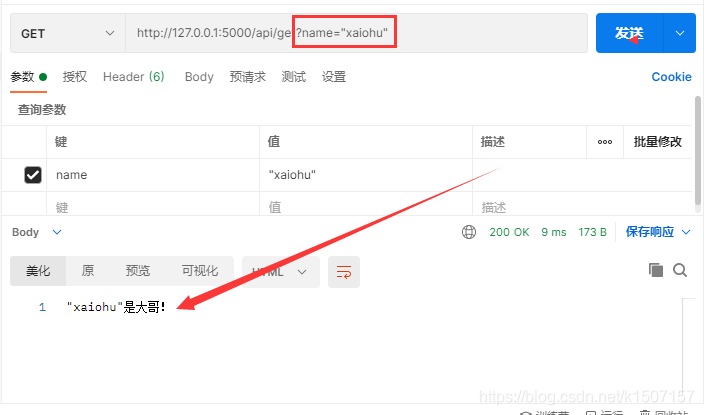Open the Header (6) tab

pyautogui.click(x=134, y=77)
